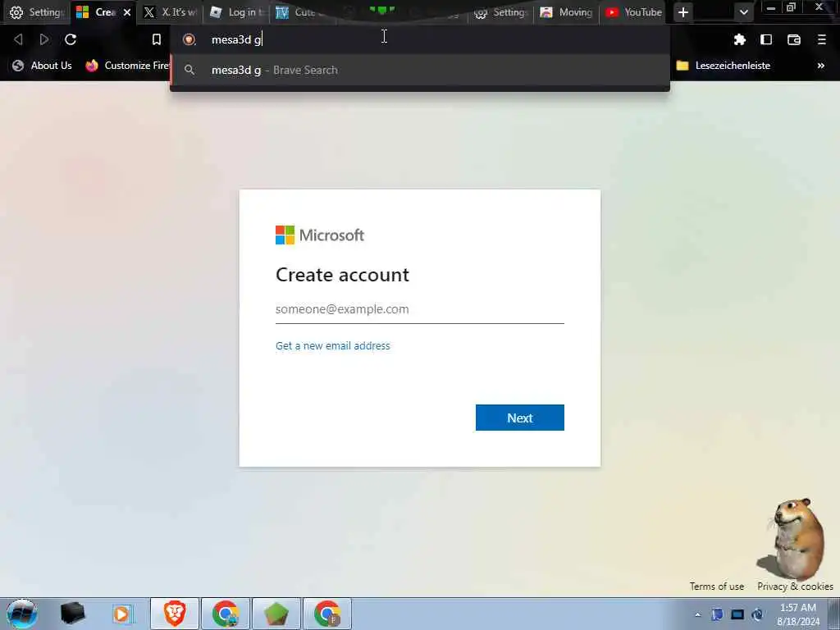Open the media player taskbar icon
840x630 pixels.
coord(121,614)
